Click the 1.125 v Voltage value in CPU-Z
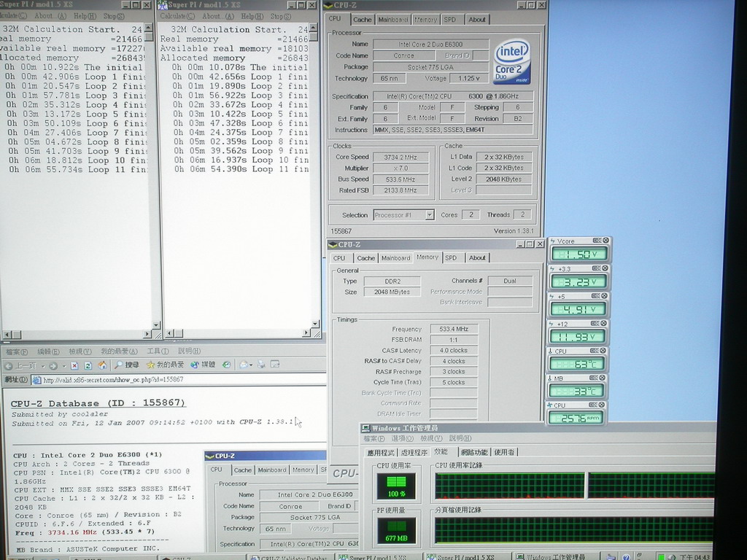Image resolution: width=747 pixels, height=560 pixels. click(469, 78)
